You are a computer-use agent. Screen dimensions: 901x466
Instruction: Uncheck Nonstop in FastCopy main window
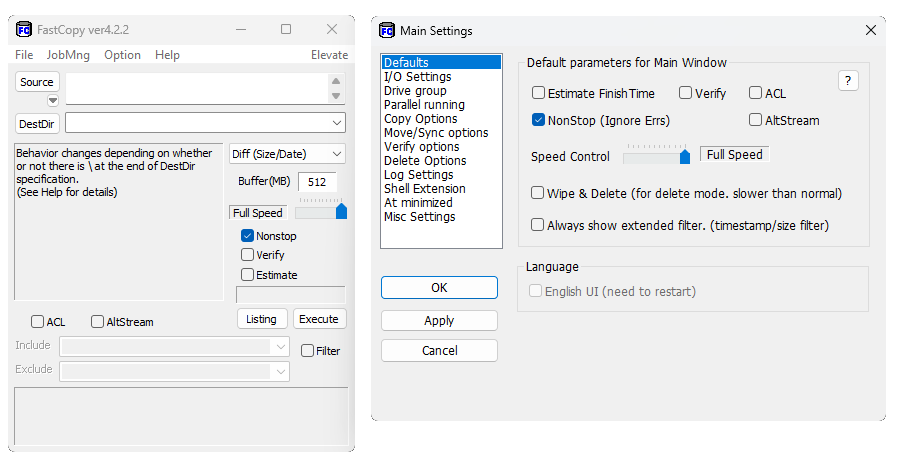pos(248,236)
